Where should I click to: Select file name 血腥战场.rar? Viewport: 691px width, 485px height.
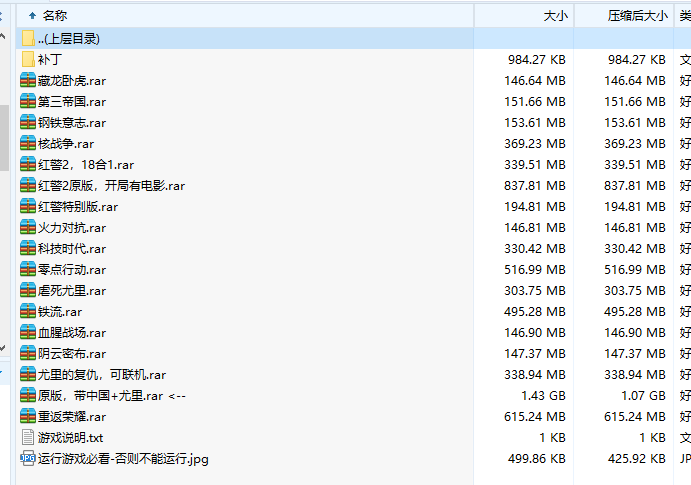coord(72,333)
